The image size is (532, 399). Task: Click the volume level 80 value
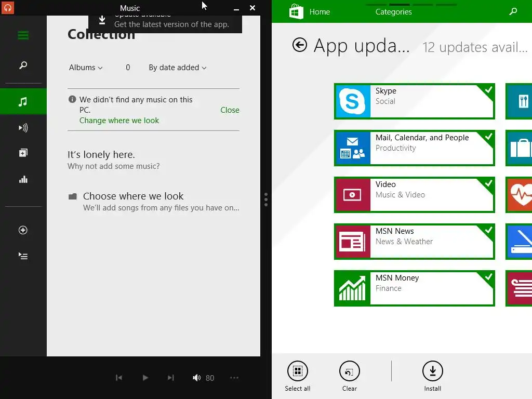(x=210, y=378)
